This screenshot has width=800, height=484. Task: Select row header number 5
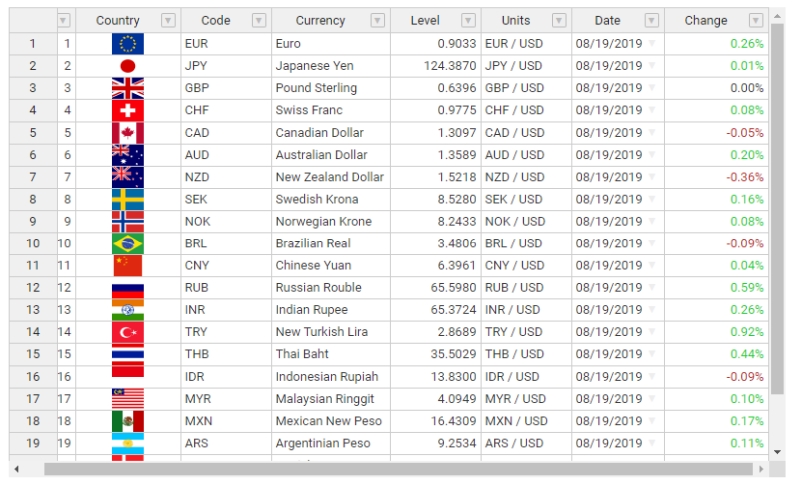pyautogui.click(x=33, y=133)
